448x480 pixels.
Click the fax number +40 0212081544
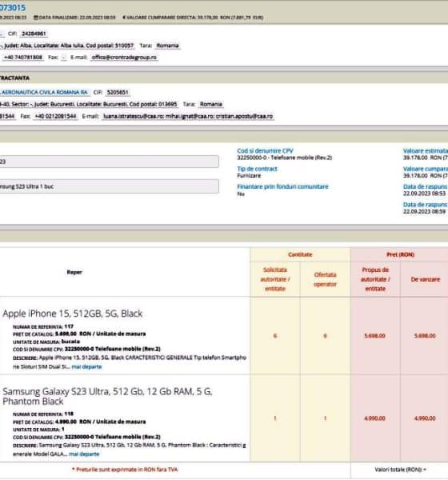(x=55, y=116)
